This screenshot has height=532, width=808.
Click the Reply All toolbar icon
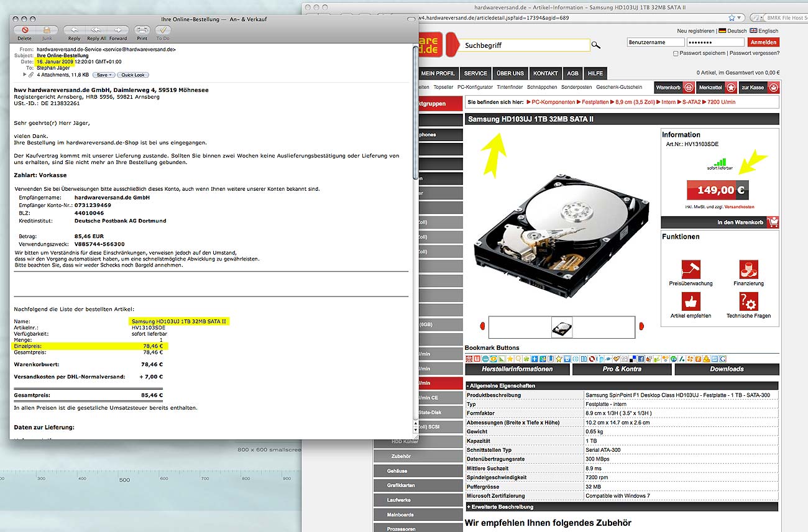(x=96, y=30)
